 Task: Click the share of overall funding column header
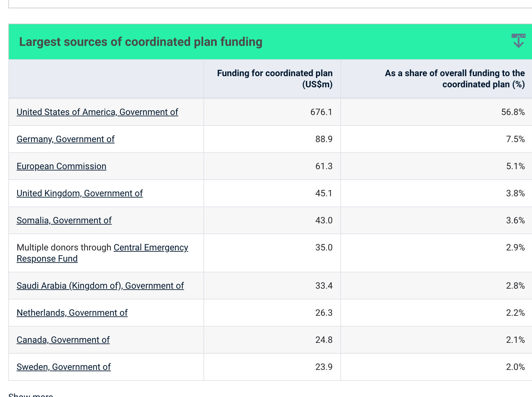click(454, 79)
